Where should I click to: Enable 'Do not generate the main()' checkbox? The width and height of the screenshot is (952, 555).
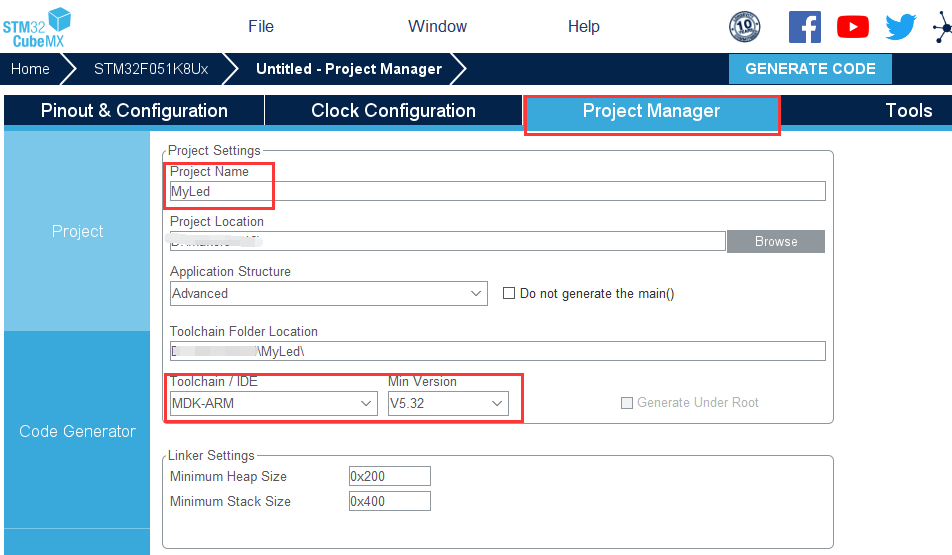tap(509, 294)
